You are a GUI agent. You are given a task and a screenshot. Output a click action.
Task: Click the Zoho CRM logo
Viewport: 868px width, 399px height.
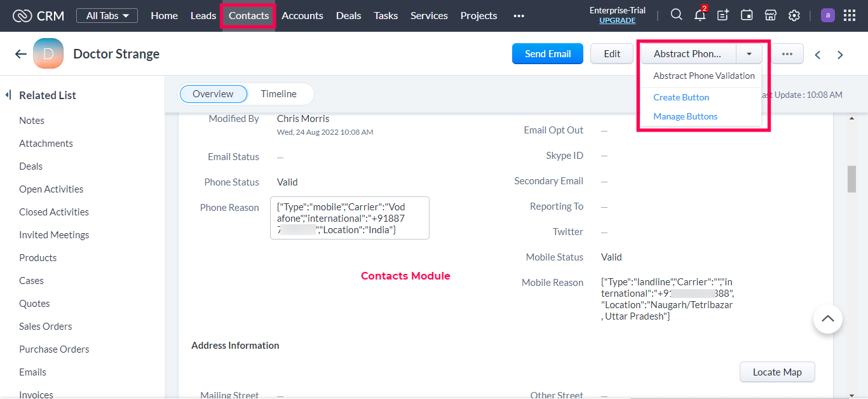tap(38, 16)
